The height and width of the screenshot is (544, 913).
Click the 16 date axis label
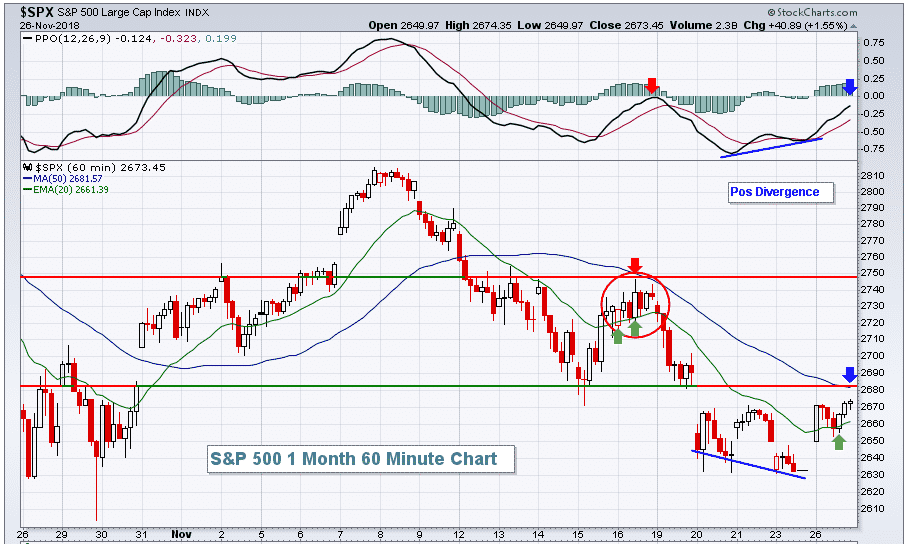click(x=618, y=534)
